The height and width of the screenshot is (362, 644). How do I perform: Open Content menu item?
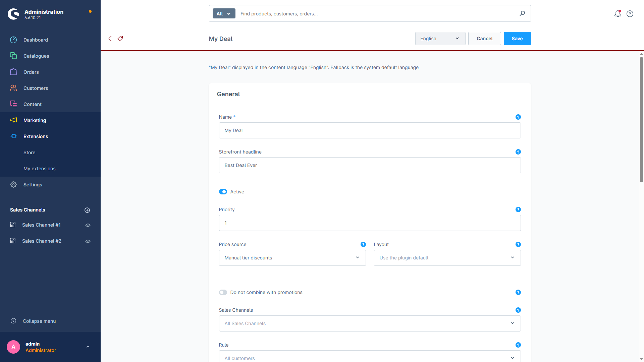coord(50,104)
